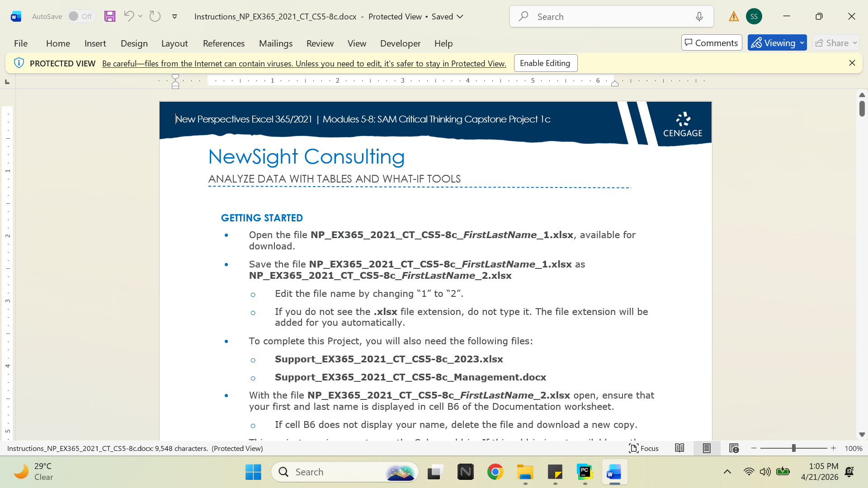
Task: Click the volume speaker icon
Action: 765,472
